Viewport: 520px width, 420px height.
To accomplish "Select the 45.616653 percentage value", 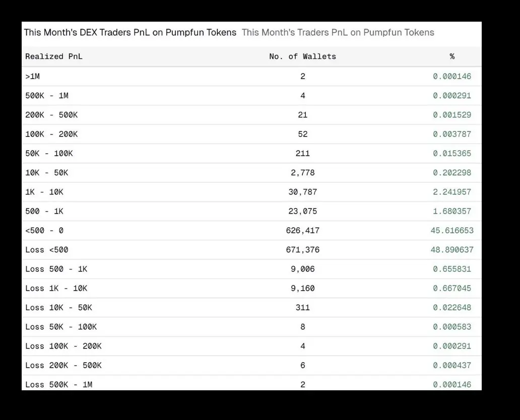I will click(x=452, y=231).
